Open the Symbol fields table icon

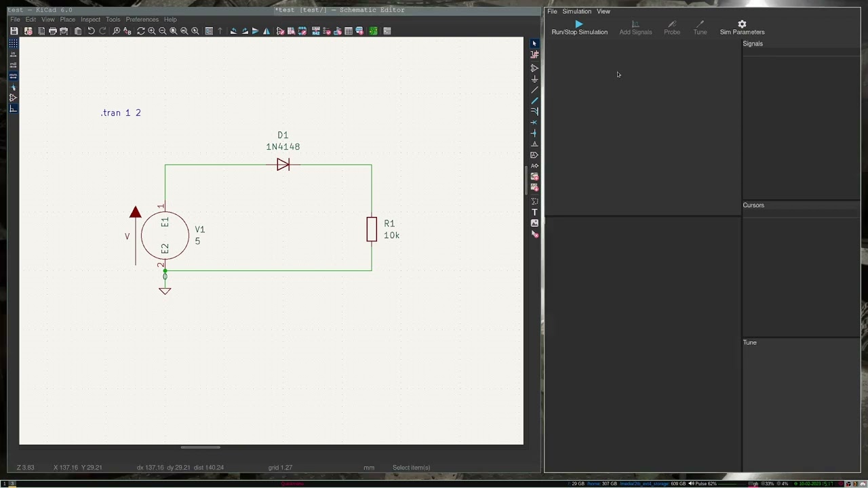(x=349, y=31)
